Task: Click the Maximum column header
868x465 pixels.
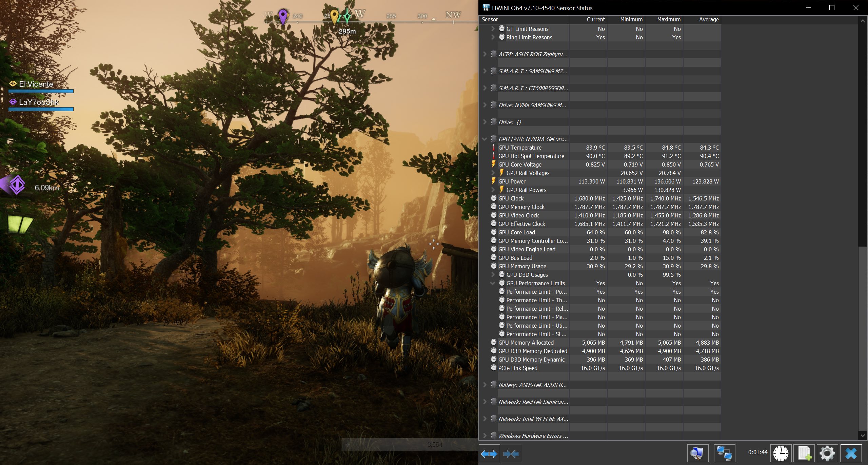Action: tap(664, 19)
